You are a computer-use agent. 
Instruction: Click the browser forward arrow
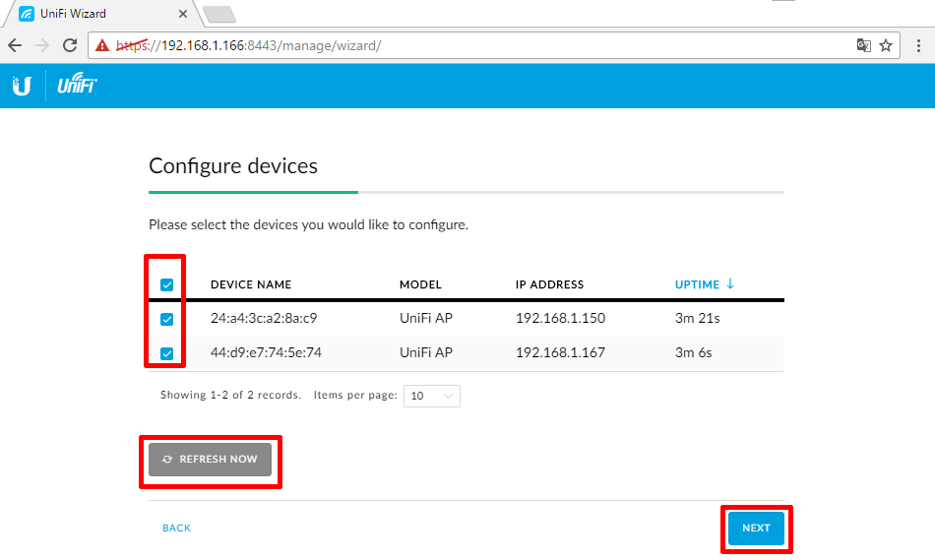[41, 45]
